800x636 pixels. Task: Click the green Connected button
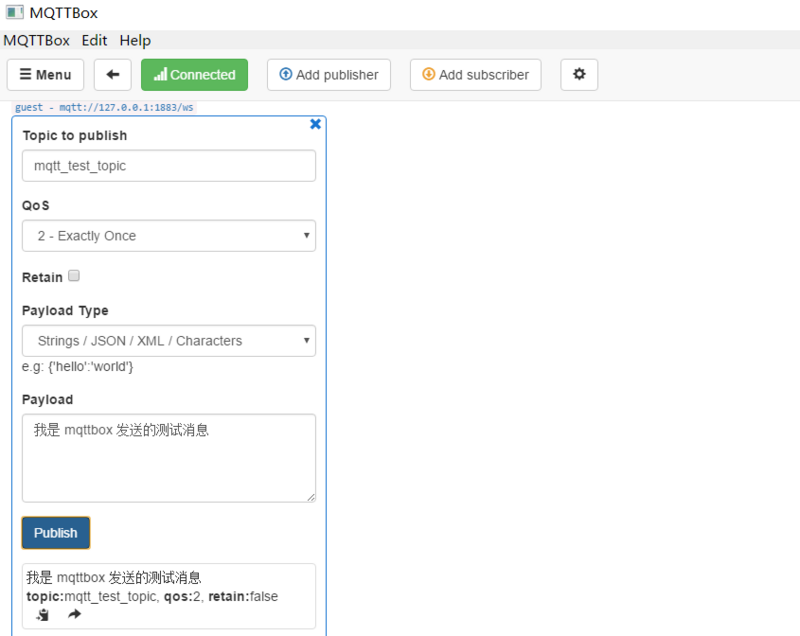[x=194, y=74]
